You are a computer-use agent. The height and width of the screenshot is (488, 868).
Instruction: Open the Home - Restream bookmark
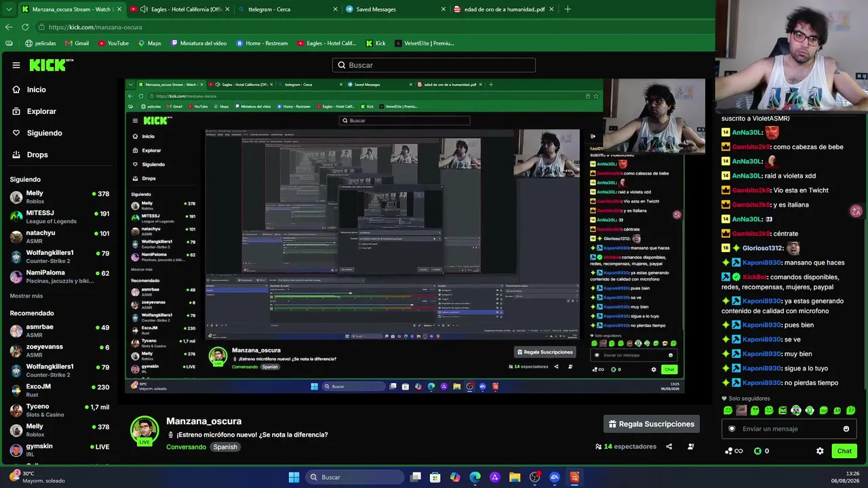262,43
